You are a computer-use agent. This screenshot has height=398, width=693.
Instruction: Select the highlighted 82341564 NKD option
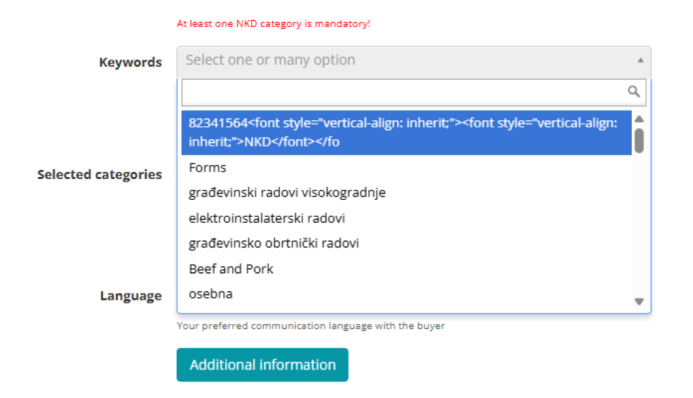pos(406,133)
